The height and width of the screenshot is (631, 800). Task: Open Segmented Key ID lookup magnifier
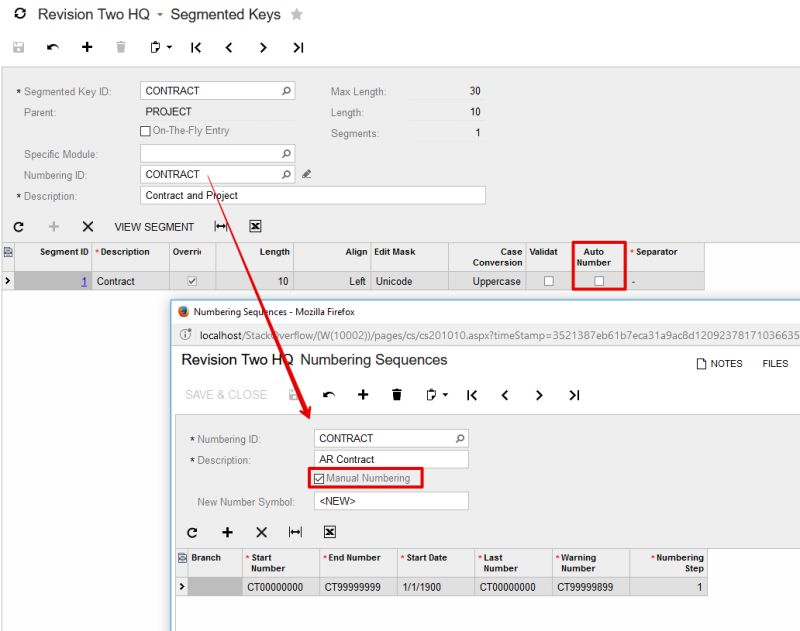click(286, 91)
